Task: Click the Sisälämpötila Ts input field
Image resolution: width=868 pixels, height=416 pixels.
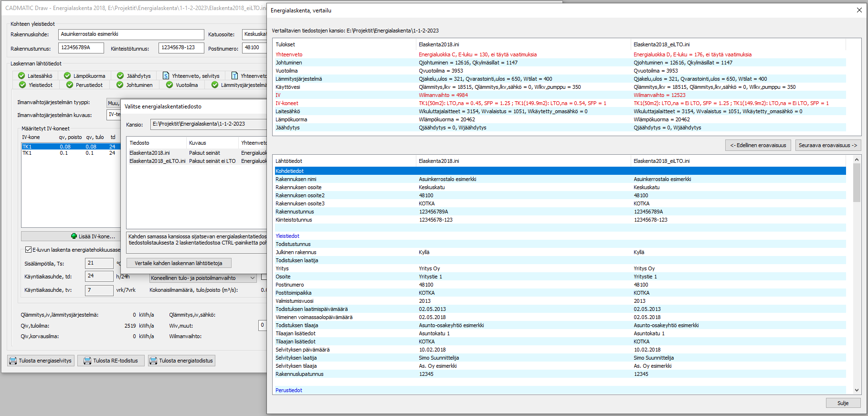Action: 99,263
